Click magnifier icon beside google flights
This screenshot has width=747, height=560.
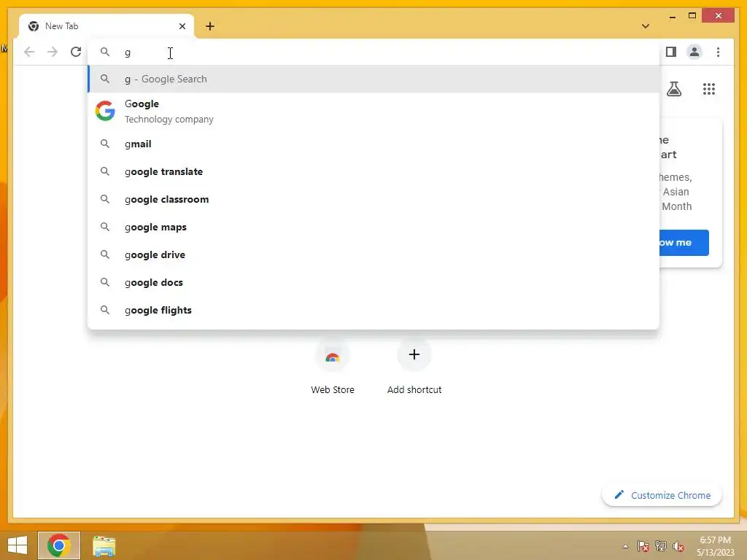(105, 309)
